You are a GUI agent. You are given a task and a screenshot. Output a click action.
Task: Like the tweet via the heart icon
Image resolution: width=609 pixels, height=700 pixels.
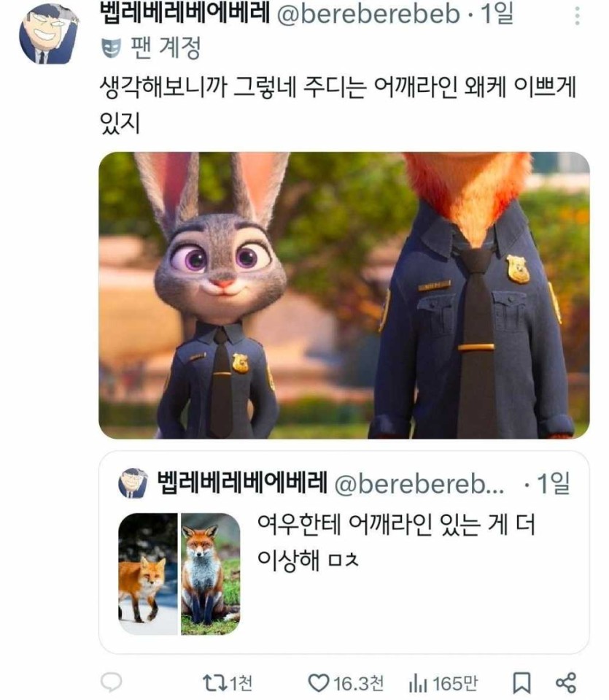319,683
